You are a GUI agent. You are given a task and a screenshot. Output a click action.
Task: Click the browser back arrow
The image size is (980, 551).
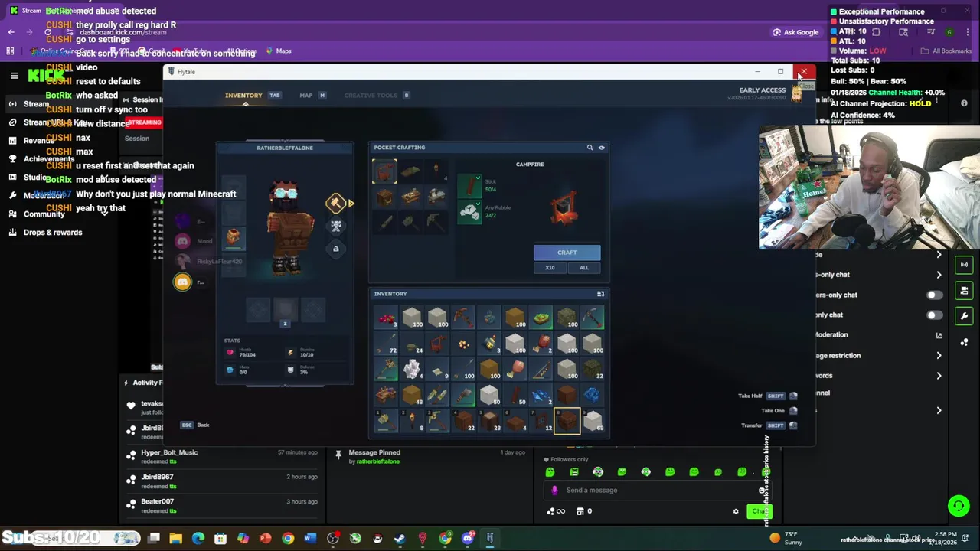pos(11,32)
